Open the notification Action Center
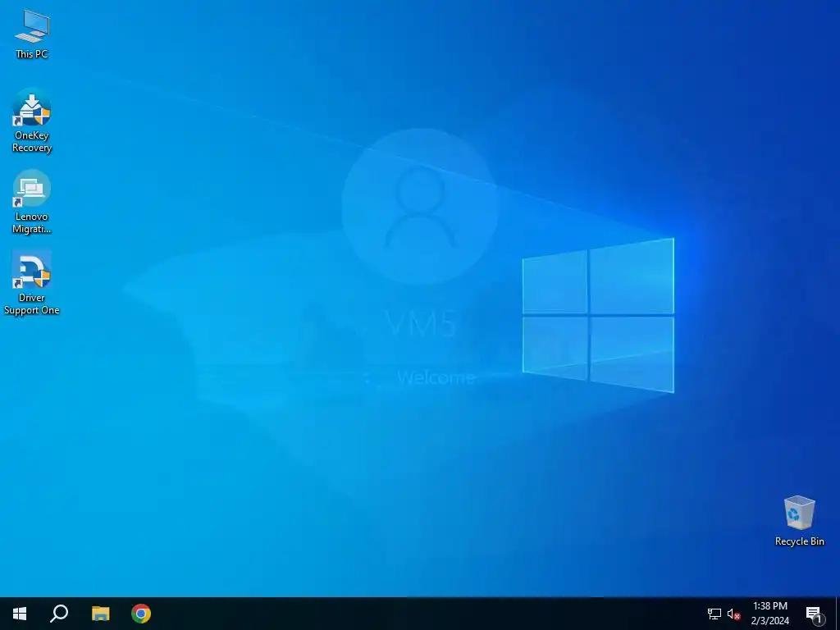The image size is (840, 630). (x=815, y=614)
